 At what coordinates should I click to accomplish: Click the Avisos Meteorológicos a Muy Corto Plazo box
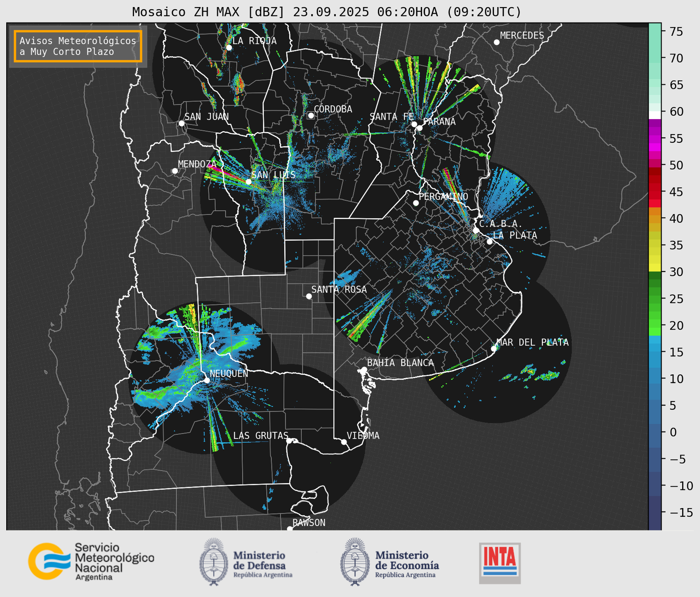coord(78,46)
